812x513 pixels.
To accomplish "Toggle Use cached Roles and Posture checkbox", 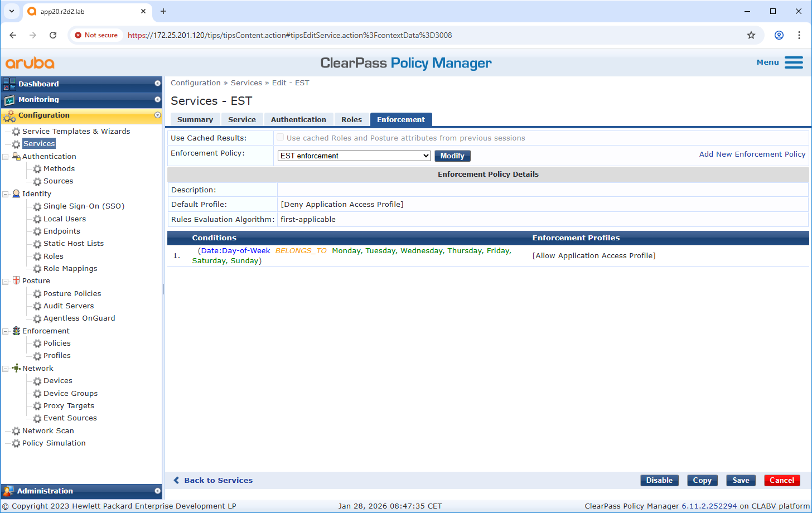I will tap(281, 138).
